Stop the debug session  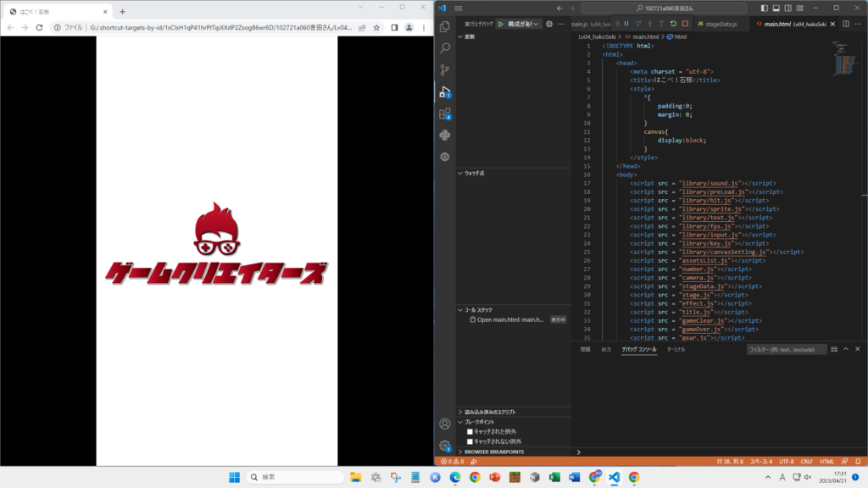[685, 24]
